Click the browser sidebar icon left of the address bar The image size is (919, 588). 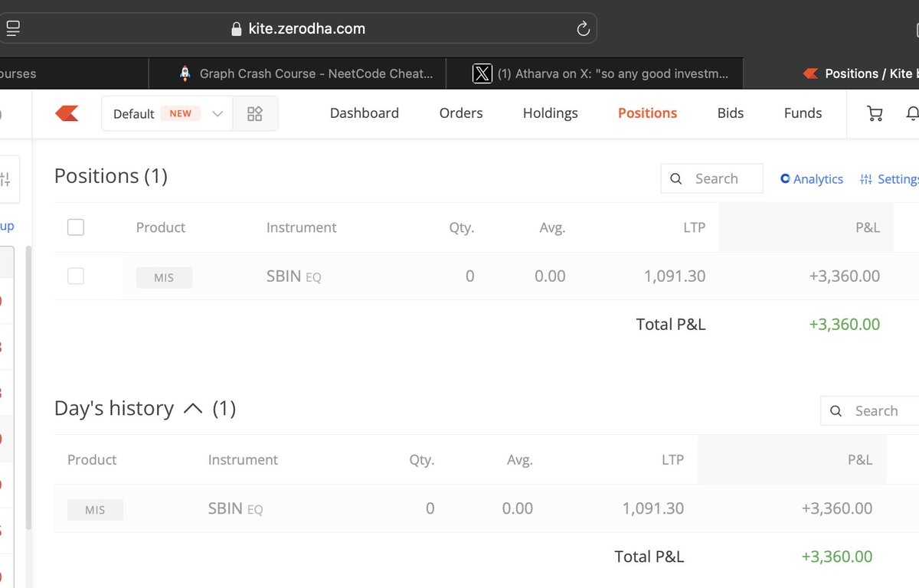[x=13, y=29]
